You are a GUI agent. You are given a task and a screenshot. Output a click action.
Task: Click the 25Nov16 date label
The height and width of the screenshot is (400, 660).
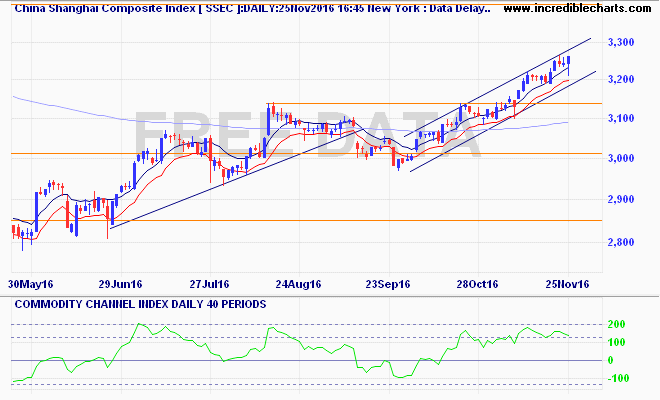(x=567, y=284)
